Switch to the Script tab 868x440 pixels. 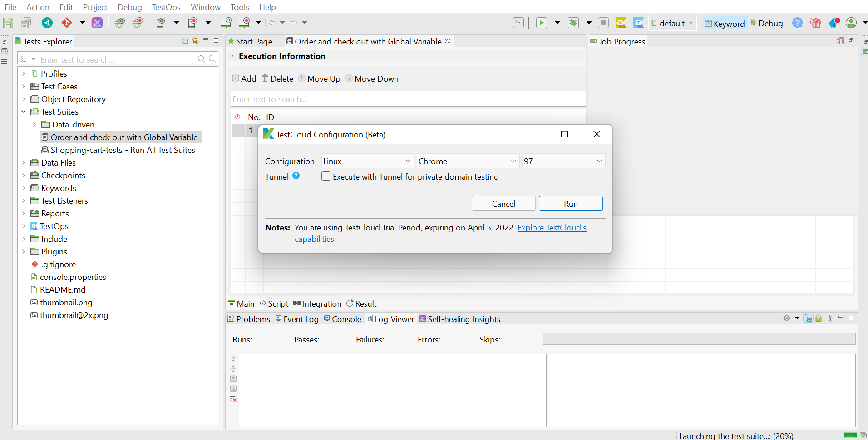click(x=274, y=303)
